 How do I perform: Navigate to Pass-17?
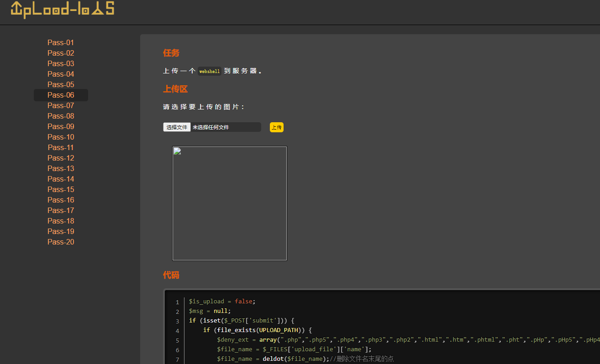click(x=61, y=210)
